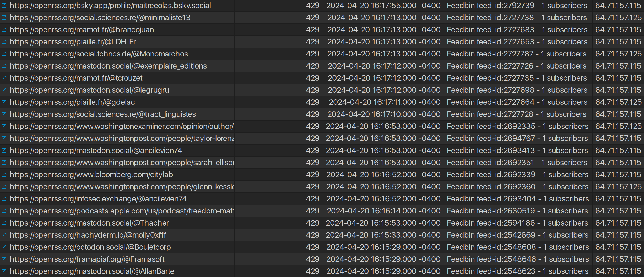This screenshot has width=644, height=277.
Task: Select URL openrss.org/social.tchncs.de/@Monomarchos
Action: [x=99, y=54]
